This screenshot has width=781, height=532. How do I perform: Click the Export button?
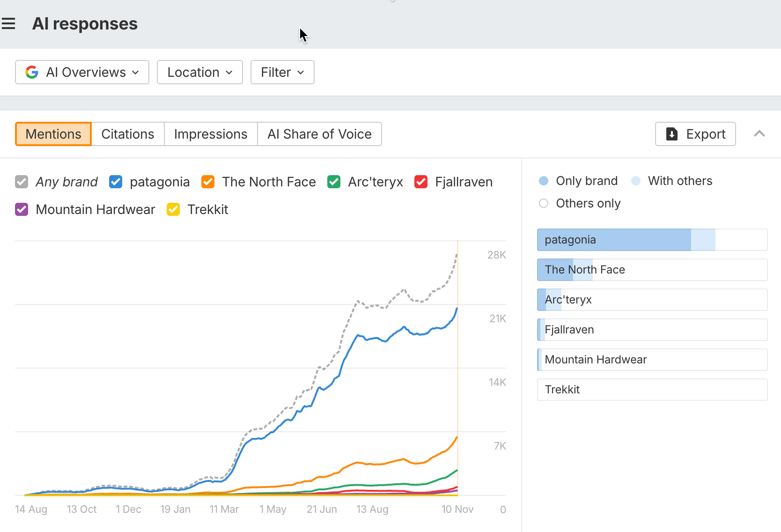695,134
